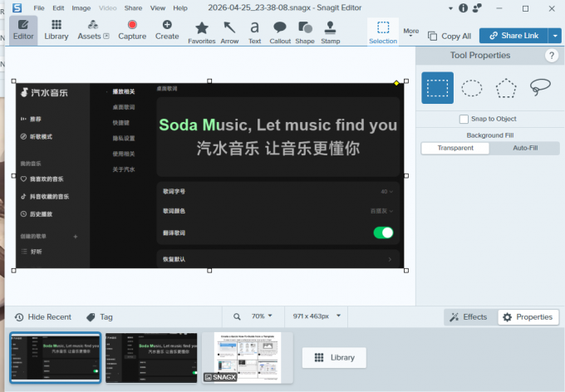Screen dimensions: 565x392
Task: Select the Callout tool
Action: point(280,32)
